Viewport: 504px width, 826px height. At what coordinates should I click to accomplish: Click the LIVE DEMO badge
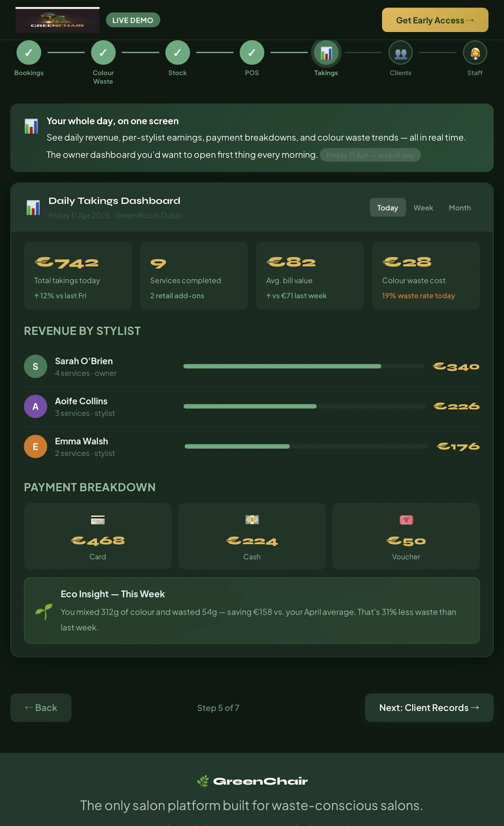pyautogui.click(x=133, y=20)
